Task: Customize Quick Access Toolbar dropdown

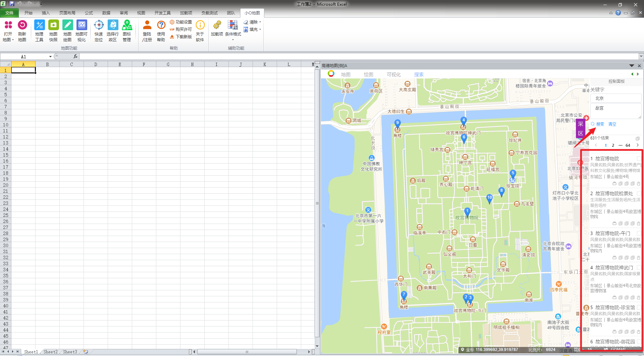Action: point(41,4)
